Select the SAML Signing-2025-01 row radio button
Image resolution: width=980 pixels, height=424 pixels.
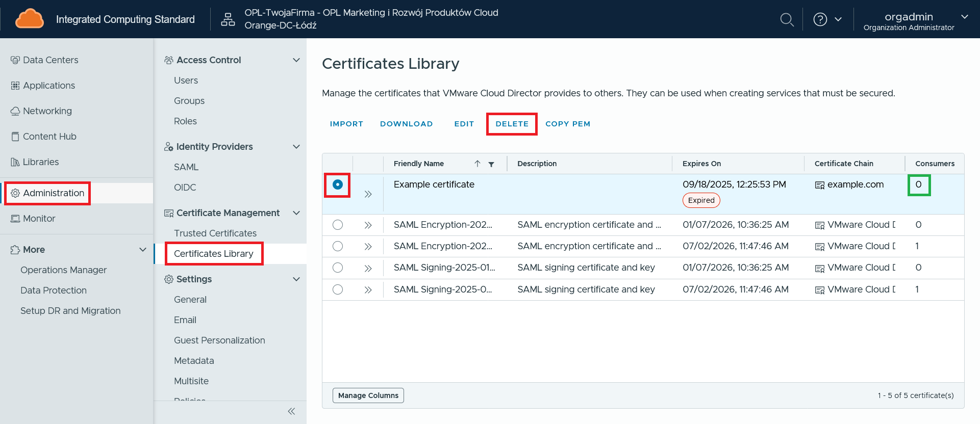(x=338, y=268)
